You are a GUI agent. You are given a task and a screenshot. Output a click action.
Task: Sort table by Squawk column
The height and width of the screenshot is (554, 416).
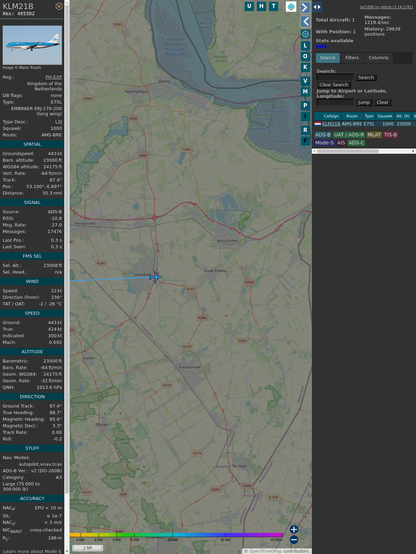385,116
